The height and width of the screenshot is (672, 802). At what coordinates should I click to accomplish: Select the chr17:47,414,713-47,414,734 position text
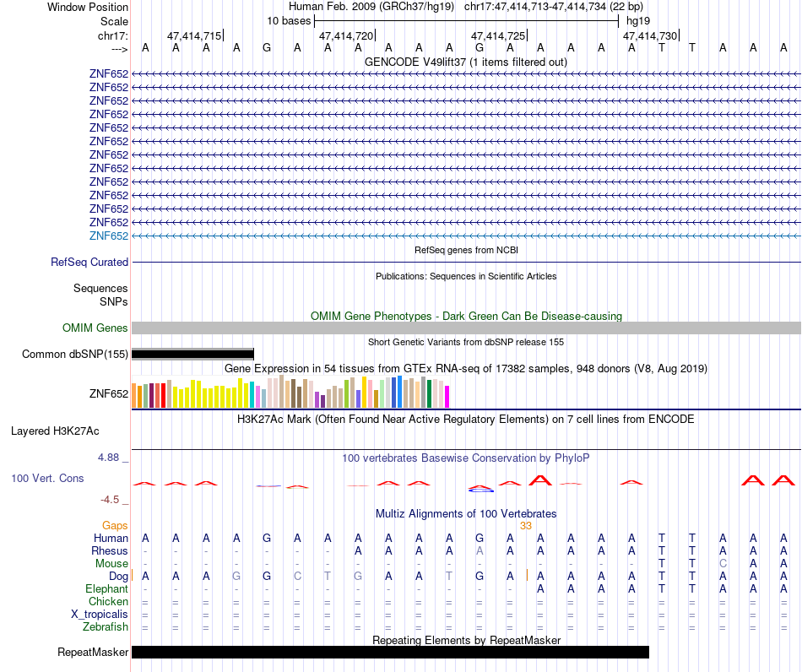[554, 7]
